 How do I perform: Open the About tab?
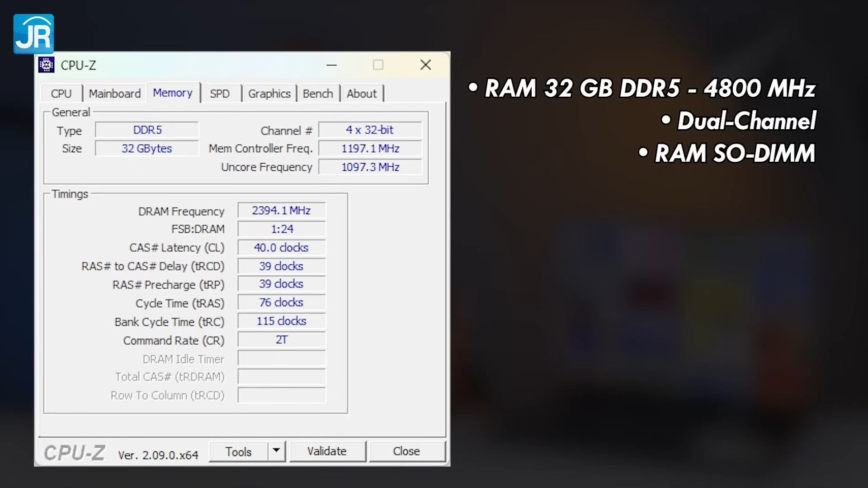coord(362,93)
